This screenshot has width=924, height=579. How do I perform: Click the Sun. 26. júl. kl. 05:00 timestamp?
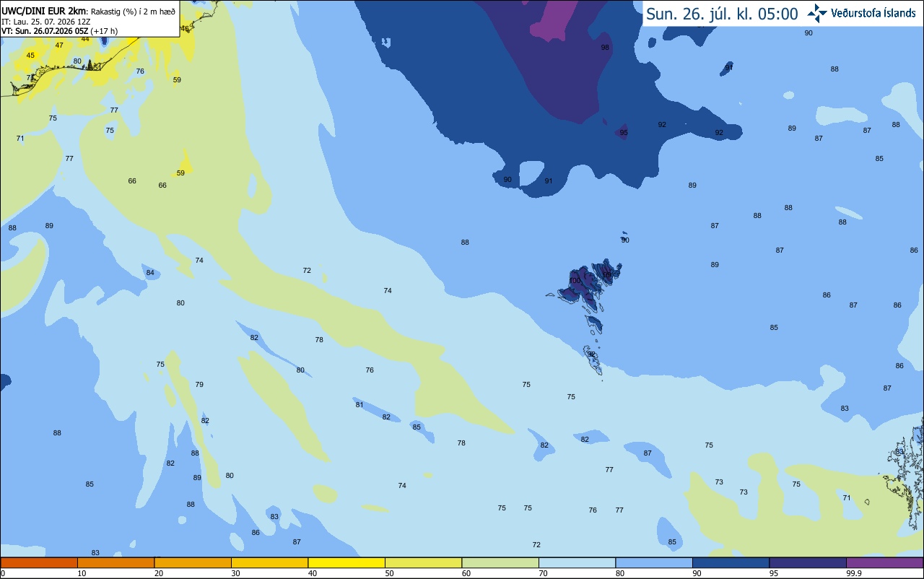click(x=721, y=14)
